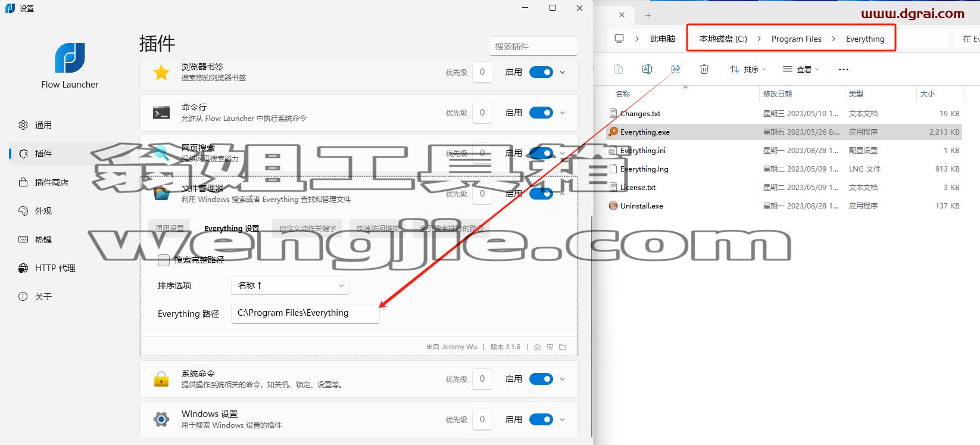Expand the 浏览器书签 plugin card chevron
This screenshot has width=980, height=445.
tap(563, 72)
